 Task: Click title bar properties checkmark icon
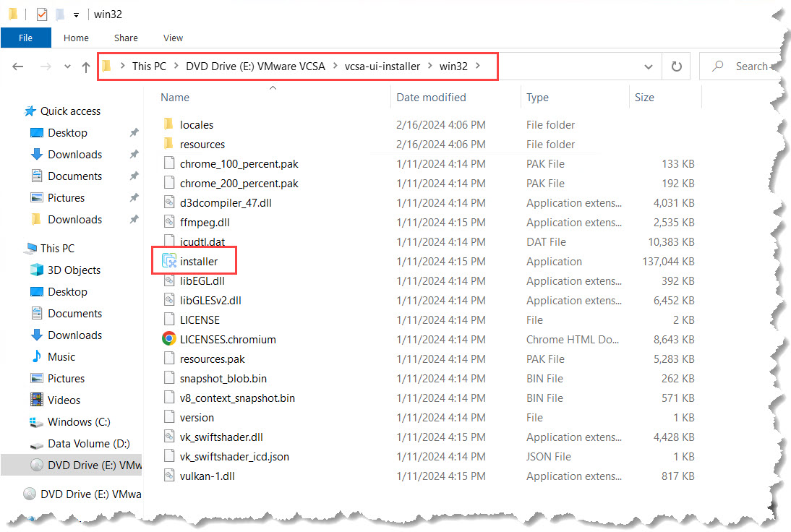[42, 14]
